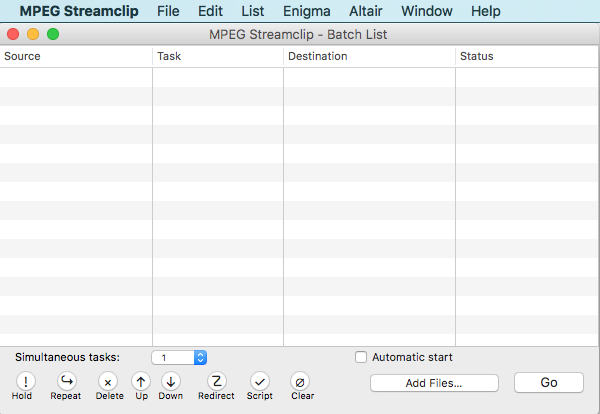Screen dimensions: 600x414
Task: Open the Altair menu
Action: tap(365, 11)
